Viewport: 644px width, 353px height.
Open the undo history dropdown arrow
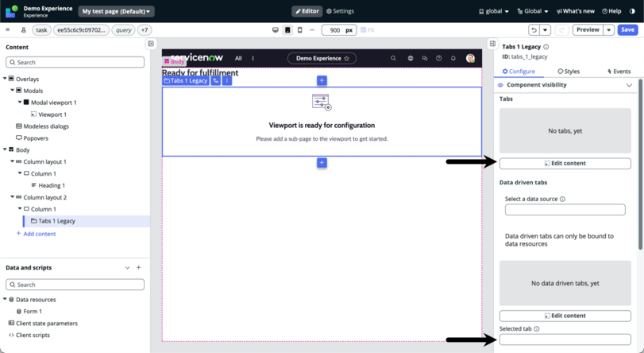pos(545,29)
